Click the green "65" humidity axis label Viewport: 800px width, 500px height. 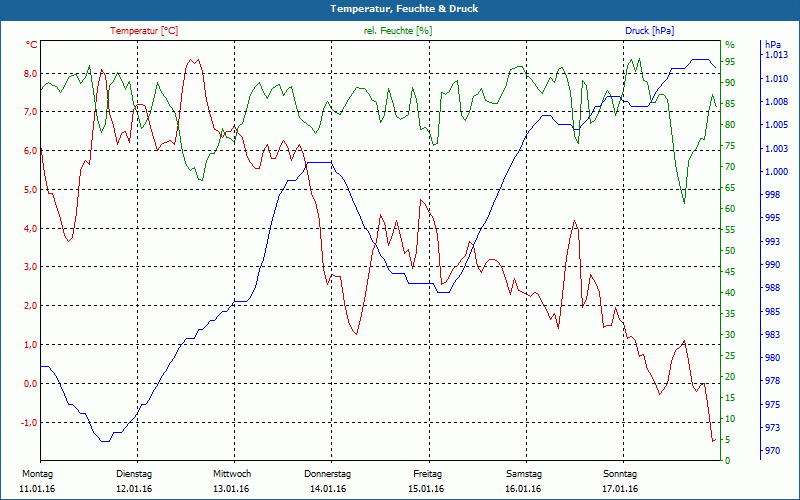(730, 188)
